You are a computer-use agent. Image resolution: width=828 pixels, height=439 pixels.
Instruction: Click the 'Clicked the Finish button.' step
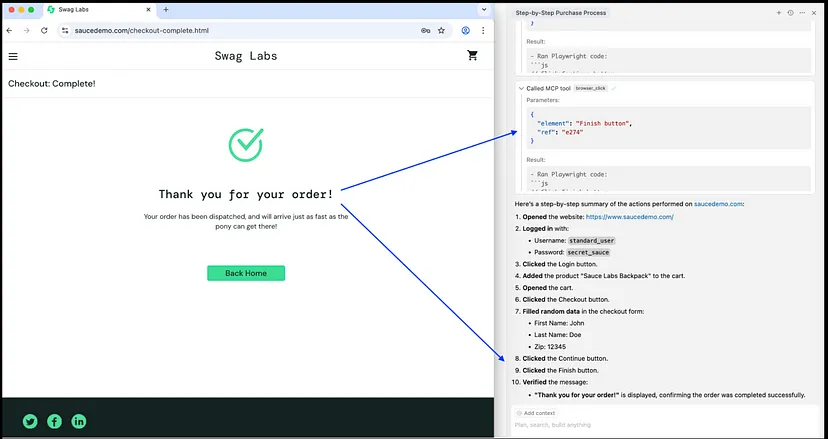pyautogui.click(x=561, y=370)
